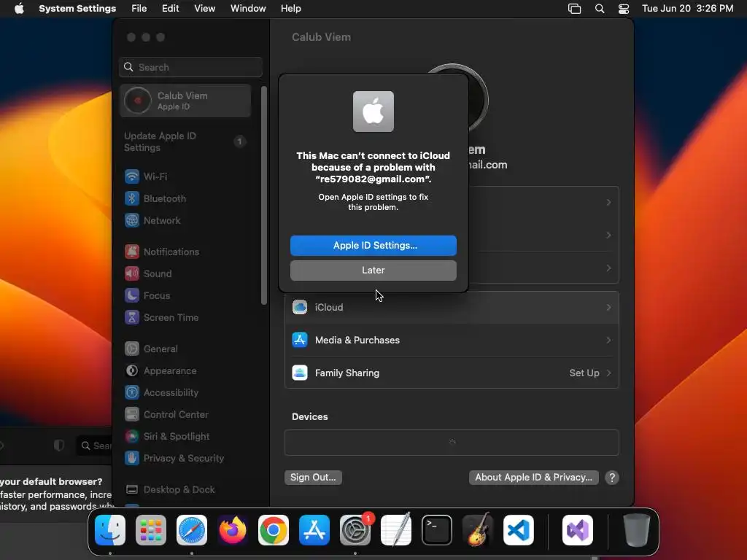This screenshot has height=560, width=747.
Task: Open Accessibility settings
Action: pos(161,393)
